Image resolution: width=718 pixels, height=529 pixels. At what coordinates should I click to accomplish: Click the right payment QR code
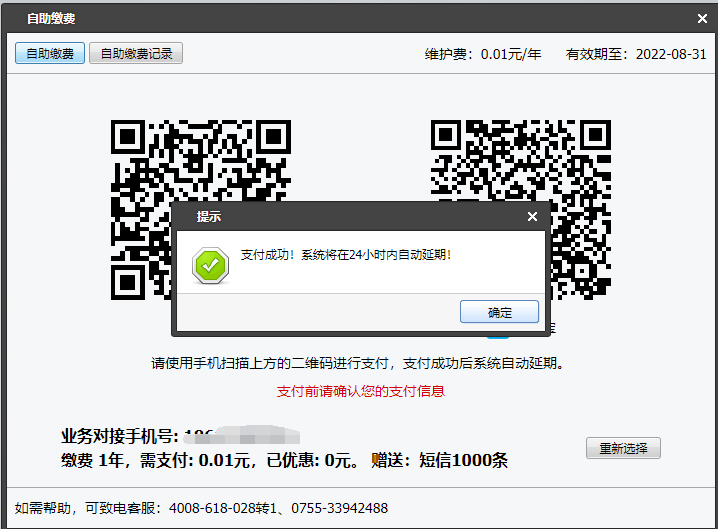(x=521, y=210)
